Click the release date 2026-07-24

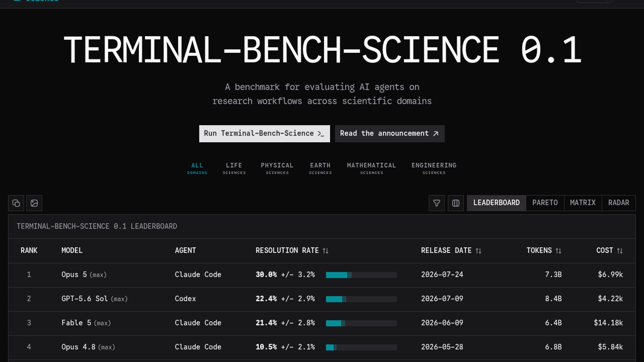[x=442, y=275]
